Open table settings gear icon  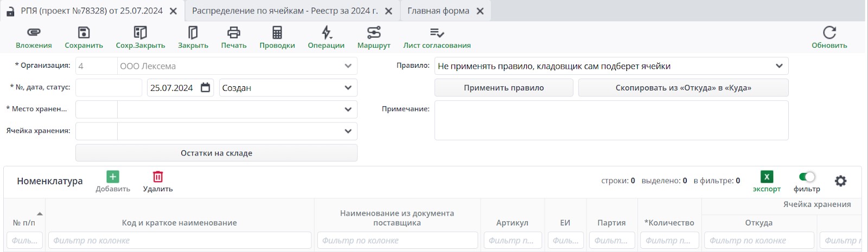pyautogui.click(x=840, y=181)
